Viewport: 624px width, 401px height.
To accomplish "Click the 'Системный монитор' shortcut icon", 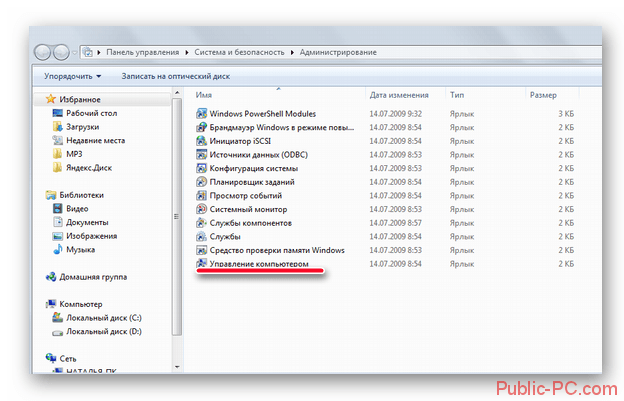I will coord(201,209).
